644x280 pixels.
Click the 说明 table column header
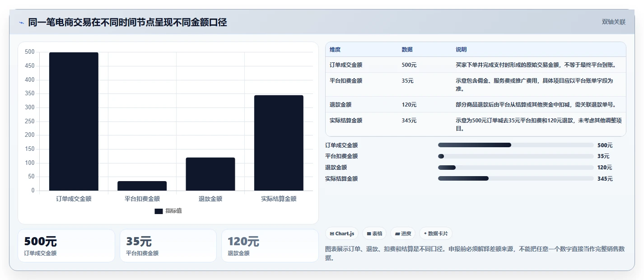pos(461,50)
